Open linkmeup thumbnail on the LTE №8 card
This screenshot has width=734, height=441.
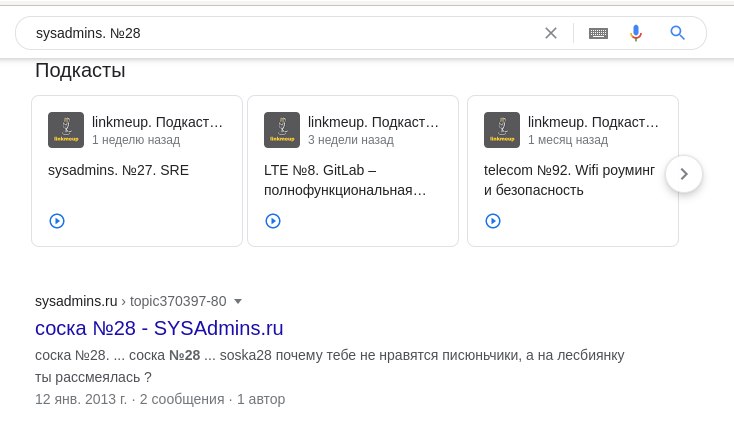pos(282,130)
